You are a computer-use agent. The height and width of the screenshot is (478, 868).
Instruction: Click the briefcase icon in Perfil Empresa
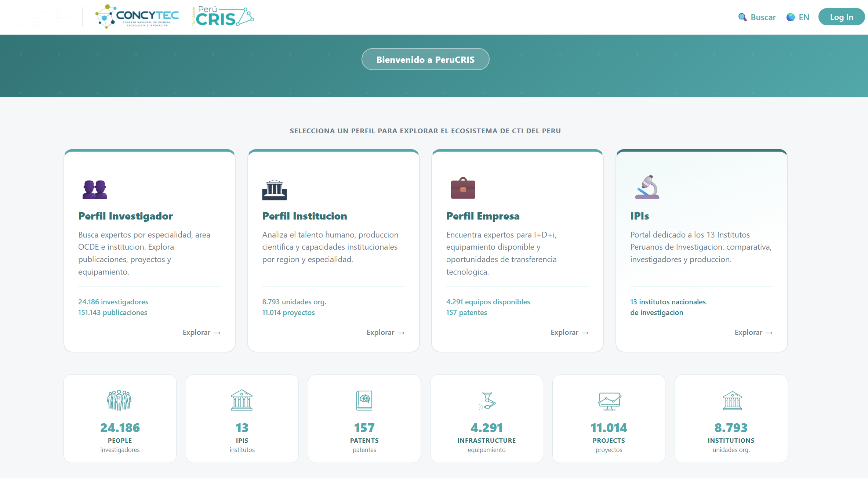tap(463, 188)
